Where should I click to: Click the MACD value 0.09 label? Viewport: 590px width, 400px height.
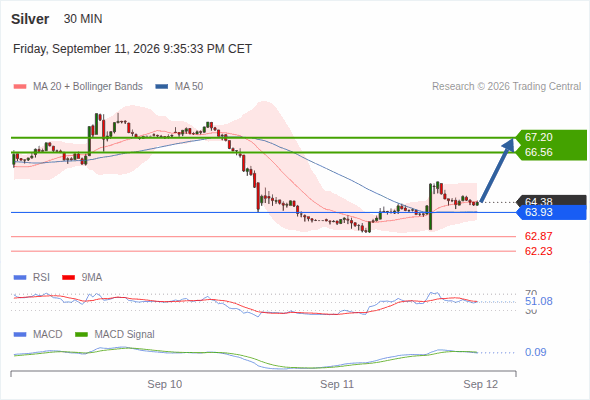pyautogui.click(x=535, y=352)
